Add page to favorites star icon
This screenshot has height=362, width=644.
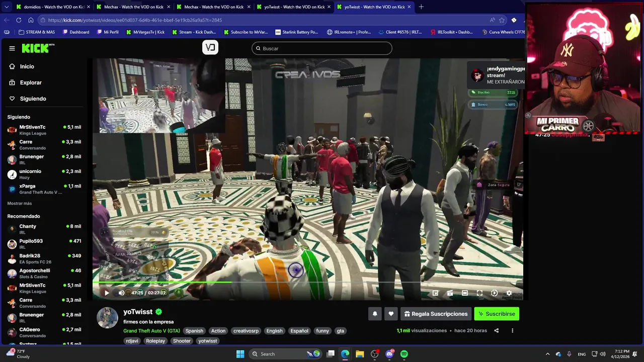pyautogui.click(x=502, y=20)
